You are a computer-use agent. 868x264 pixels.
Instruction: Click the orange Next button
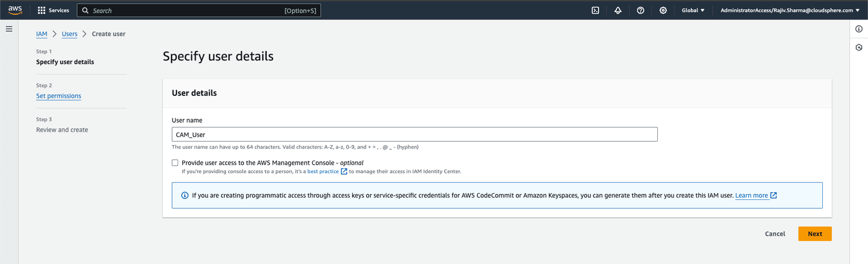815,234
